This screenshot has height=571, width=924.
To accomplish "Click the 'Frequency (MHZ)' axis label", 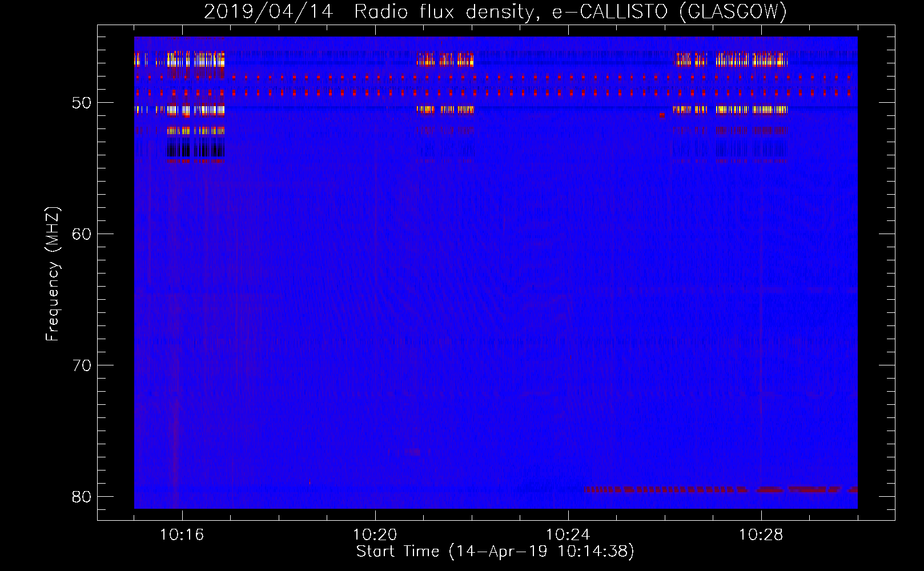I will 52,274.
